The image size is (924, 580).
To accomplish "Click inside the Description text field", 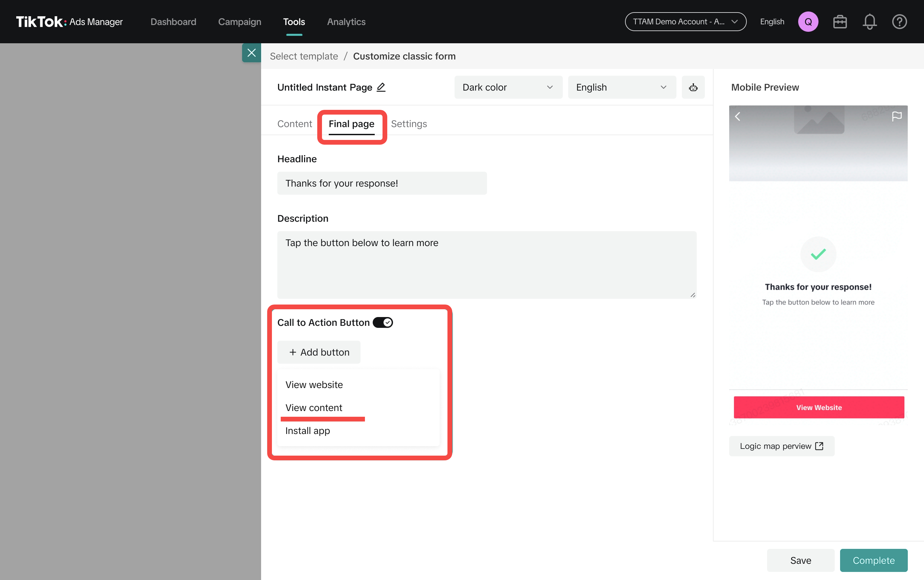I will tap(486, 265).
